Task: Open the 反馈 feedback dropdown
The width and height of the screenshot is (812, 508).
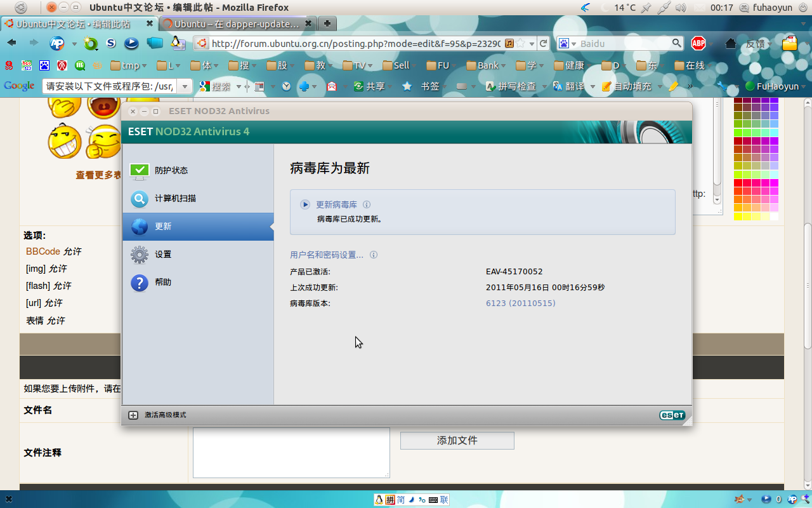Action: (759, 43)
